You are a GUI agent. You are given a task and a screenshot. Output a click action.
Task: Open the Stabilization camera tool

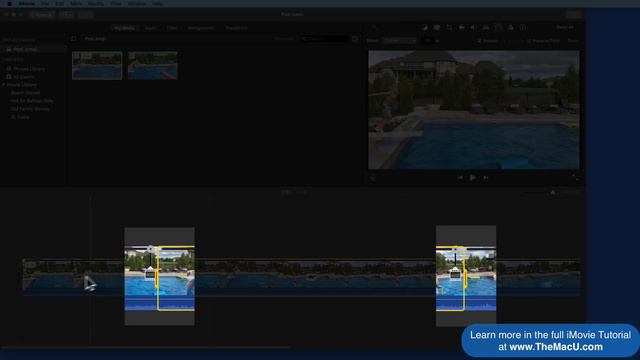462,27
